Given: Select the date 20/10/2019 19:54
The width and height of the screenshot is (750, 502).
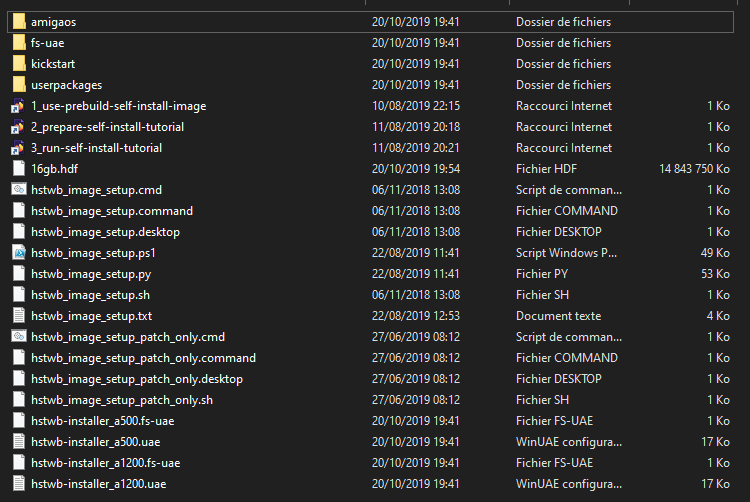Looking at the screenshot, I should [416, 169].
